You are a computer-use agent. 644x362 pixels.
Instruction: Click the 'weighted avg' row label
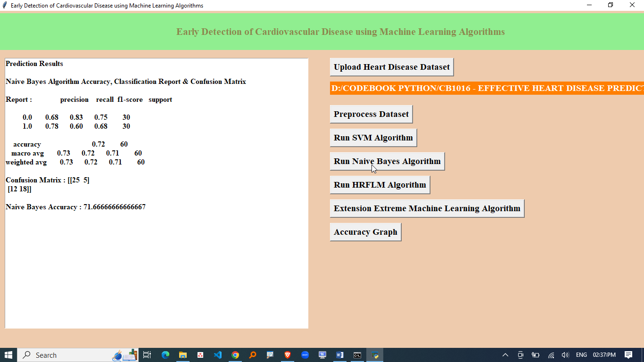[x=26, y=162]
